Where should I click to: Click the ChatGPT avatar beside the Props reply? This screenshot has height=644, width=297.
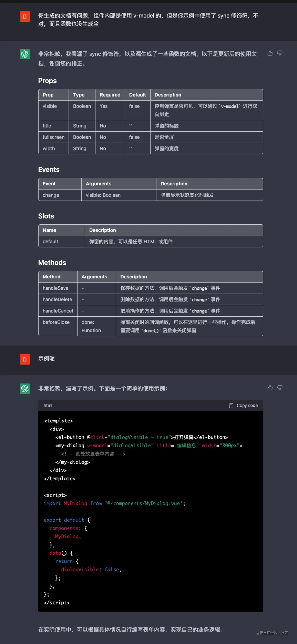tap(25, 54)
